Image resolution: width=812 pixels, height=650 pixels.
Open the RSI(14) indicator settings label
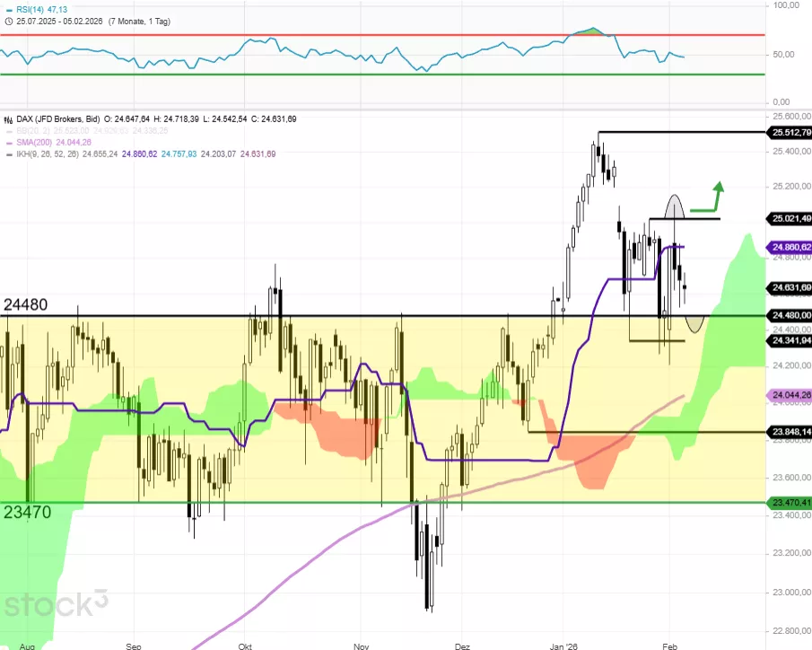point(28,8)
